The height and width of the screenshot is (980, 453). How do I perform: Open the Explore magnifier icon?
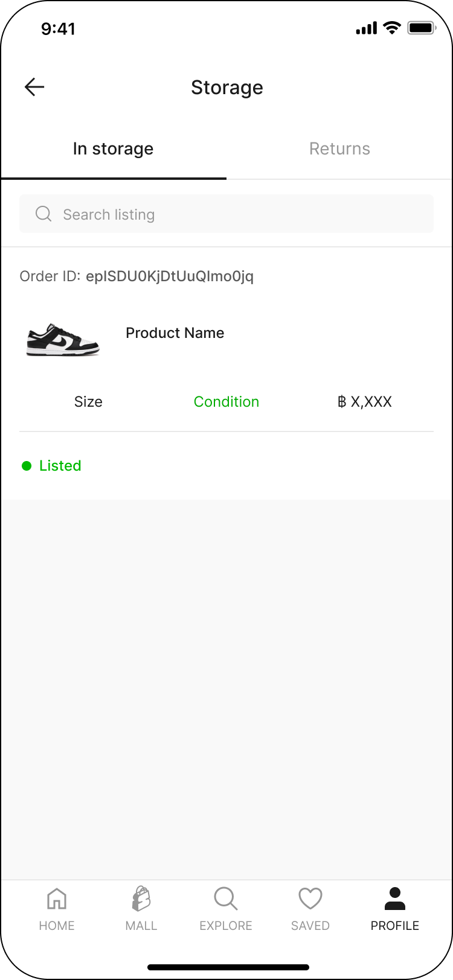point(226,899)
